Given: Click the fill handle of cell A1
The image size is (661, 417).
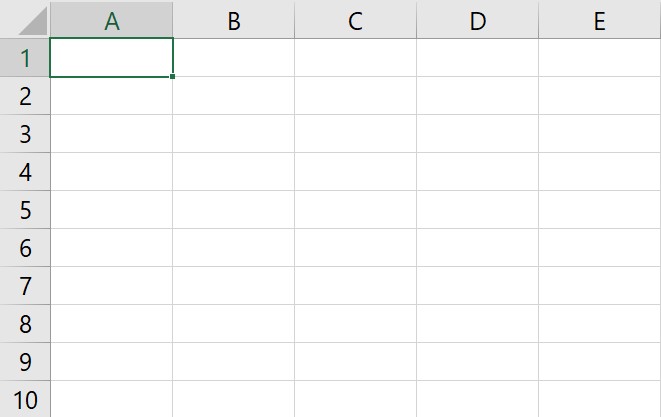Looking at the screenshot, I should (172, 77).
